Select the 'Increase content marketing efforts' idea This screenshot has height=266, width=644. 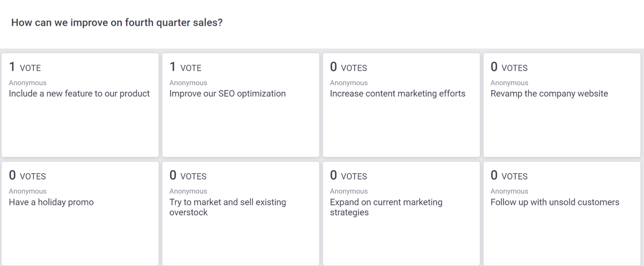[x=398, y=94]
